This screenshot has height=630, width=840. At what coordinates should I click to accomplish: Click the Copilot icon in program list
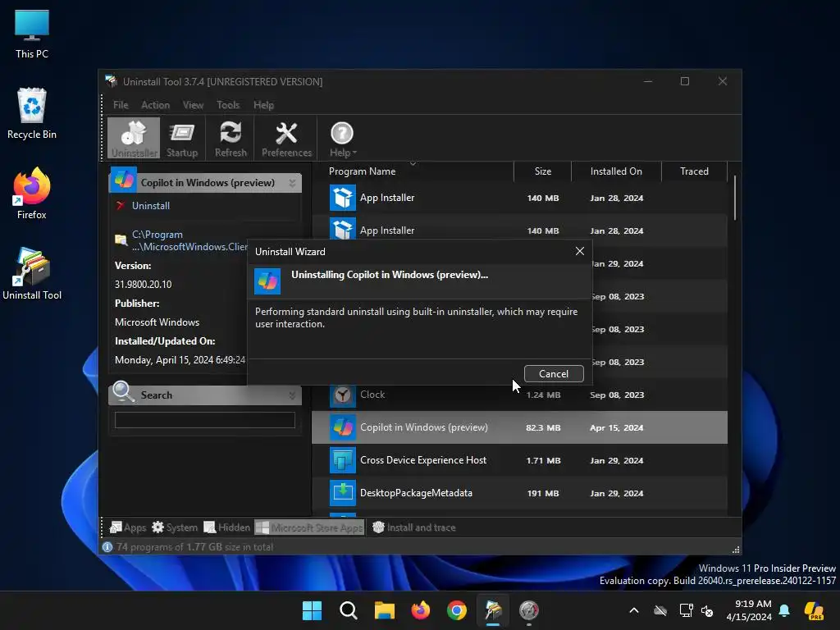(x=343, y=427)
